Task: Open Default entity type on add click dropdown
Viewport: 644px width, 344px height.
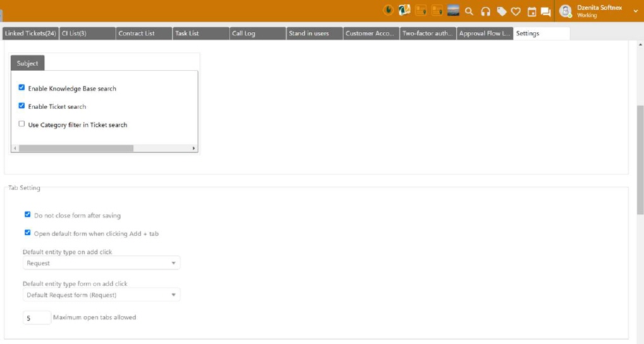Action: tap(101, 263)
